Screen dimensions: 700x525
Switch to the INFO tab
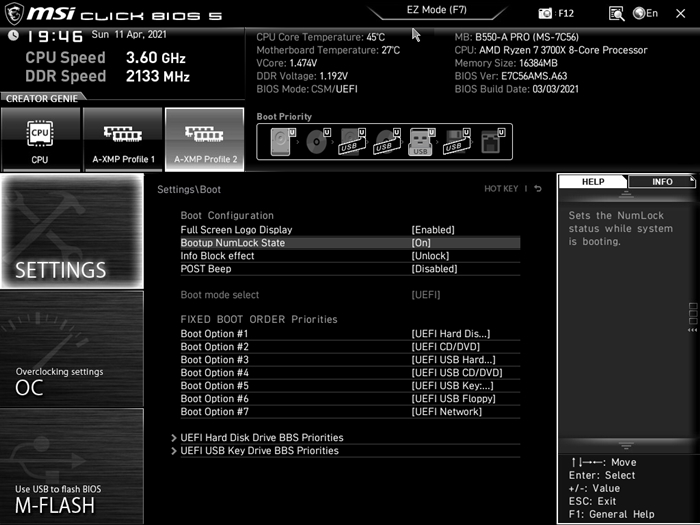[662, 182]
